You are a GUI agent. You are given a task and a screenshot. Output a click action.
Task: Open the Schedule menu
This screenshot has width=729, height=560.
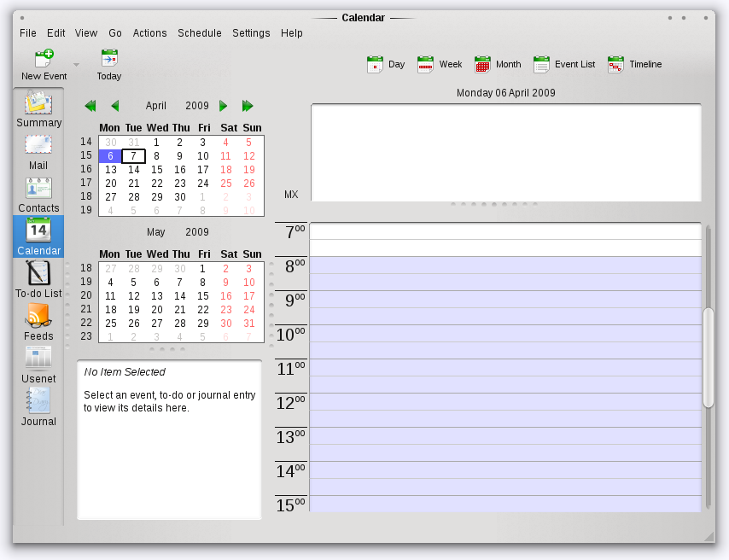coord(199,33)
